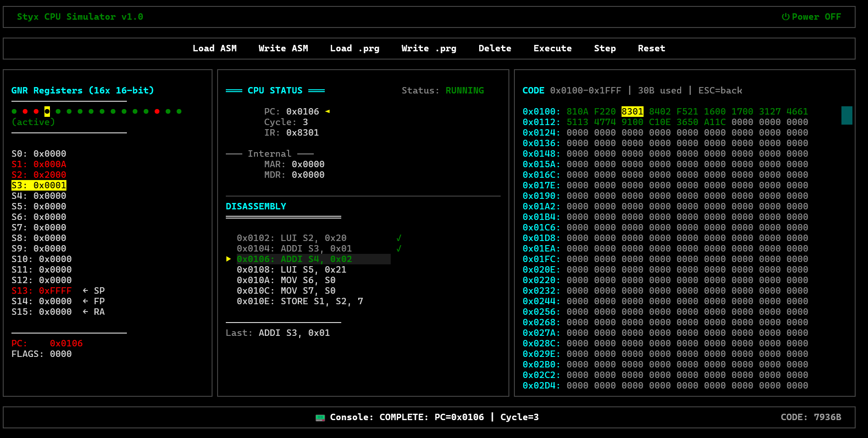This screenshot has width=868, height=438.
Task: Click the FLAGS: 0000 value
Action: 42,354
